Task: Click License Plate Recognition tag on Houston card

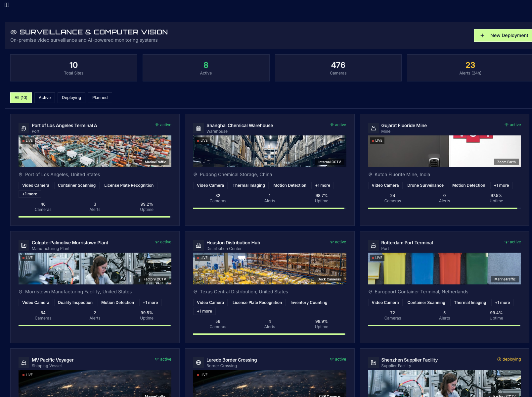Action: pyautogui.click(x=257, y=303)
